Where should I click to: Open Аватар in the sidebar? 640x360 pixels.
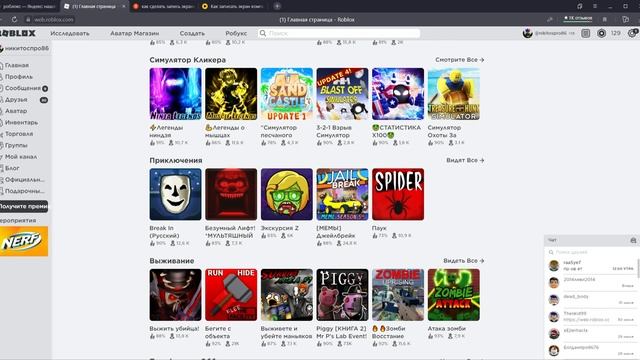coord(16,111)
